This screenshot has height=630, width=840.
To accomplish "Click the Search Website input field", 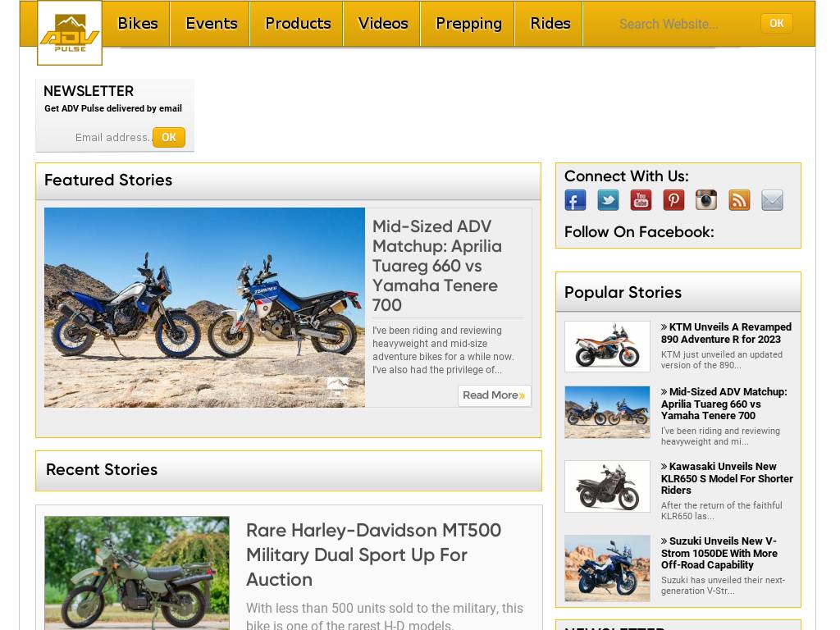I will pos(681,25).
